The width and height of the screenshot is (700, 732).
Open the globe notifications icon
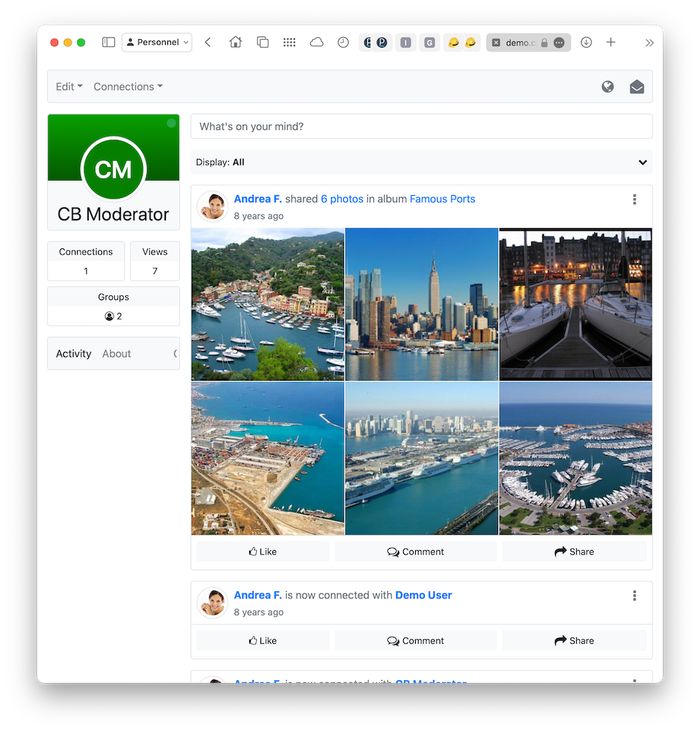point(608,86)
